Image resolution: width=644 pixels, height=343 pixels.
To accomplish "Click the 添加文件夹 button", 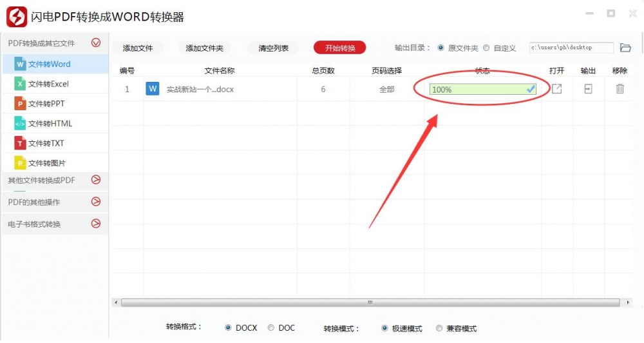I will 204,48.
